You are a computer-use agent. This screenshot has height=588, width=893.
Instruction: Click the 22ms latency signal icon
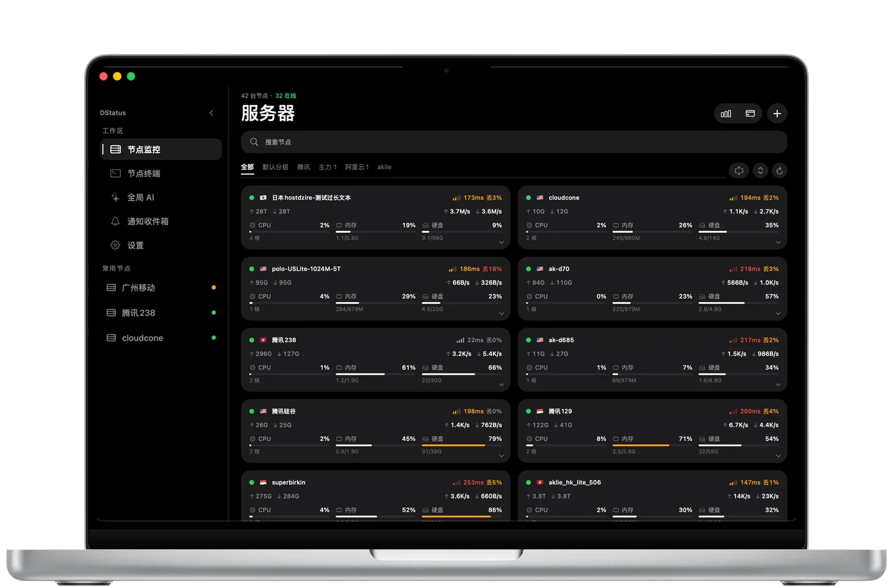tap(460, 341)
